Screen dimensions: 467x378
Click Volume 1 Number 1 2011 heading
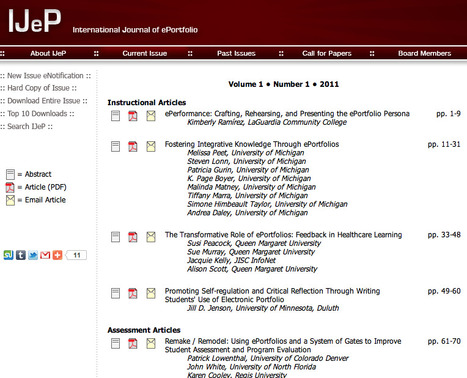pos(283,84)
